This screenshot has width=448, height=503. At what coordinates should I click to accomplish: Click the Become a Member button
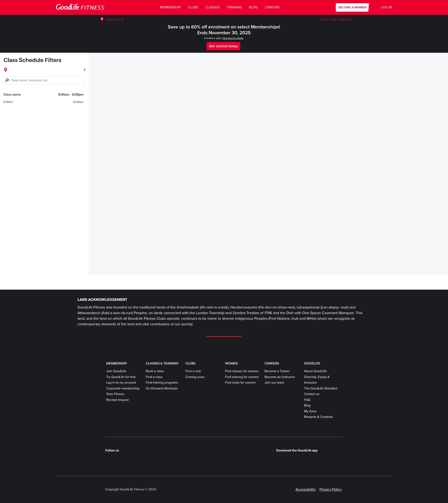(352, 7)
